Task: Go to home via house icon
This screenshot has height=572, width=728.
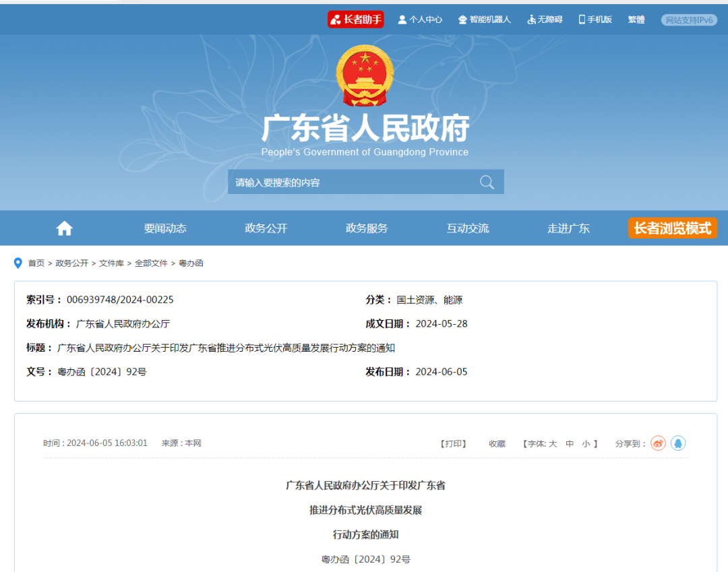Action: [x=65, y=228]
